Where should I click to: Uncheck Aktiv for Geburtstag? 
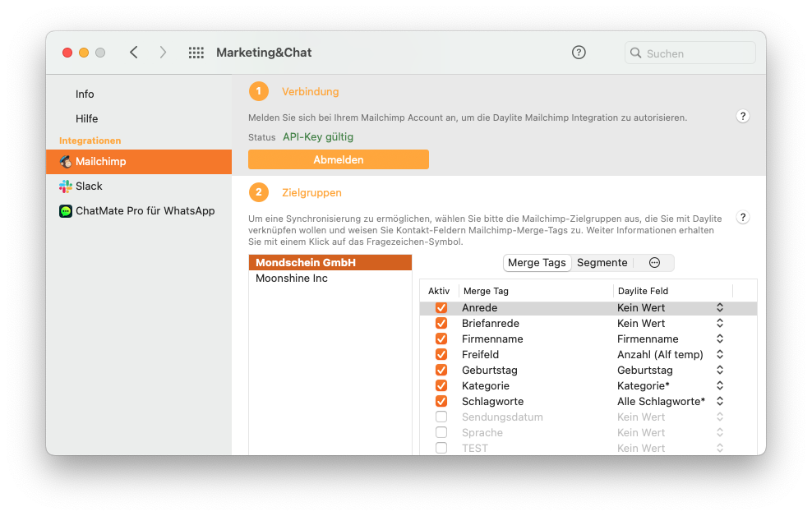point(441,370)
